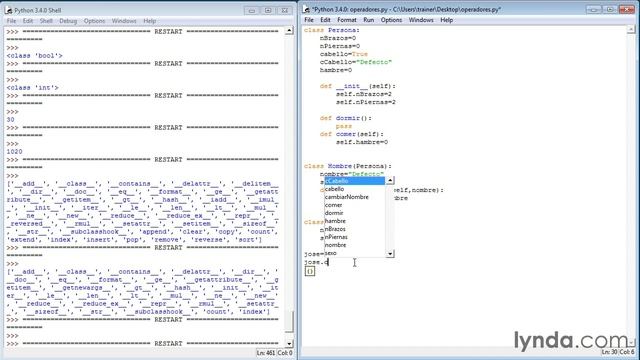Click Python Shell scroll up arrow
Screen dimensions: 640x360
click(x=289, y=31)
